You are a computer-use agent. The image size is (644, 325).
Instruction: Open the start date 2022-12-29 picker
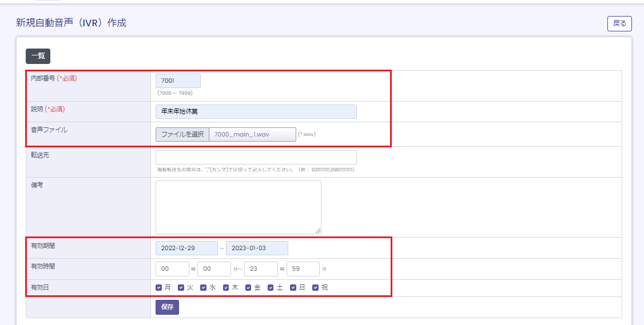tap(186, 248)
